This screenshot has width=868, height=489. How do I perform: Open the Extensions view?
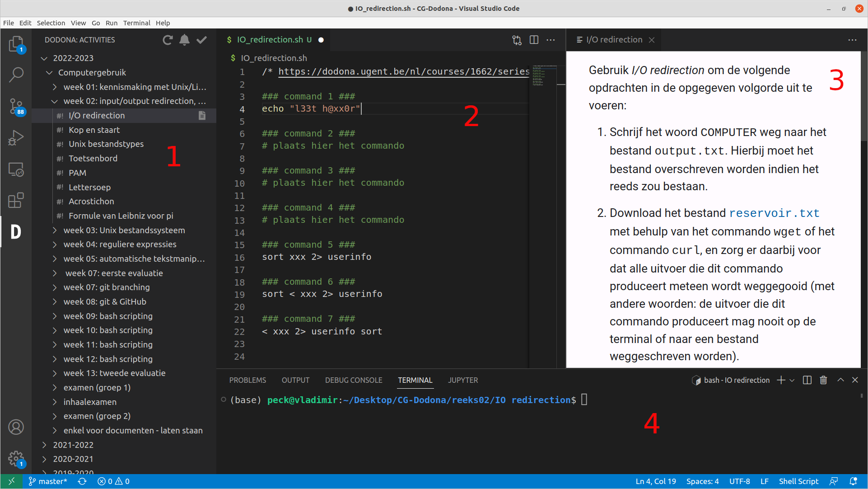[x=16, y=200]
